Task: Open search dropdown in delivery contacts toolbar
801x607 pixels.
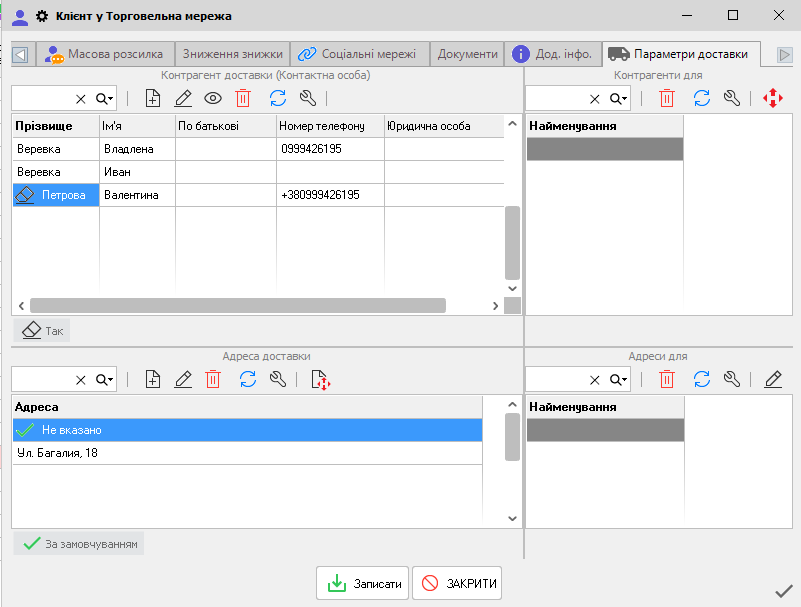Action: 105,98
